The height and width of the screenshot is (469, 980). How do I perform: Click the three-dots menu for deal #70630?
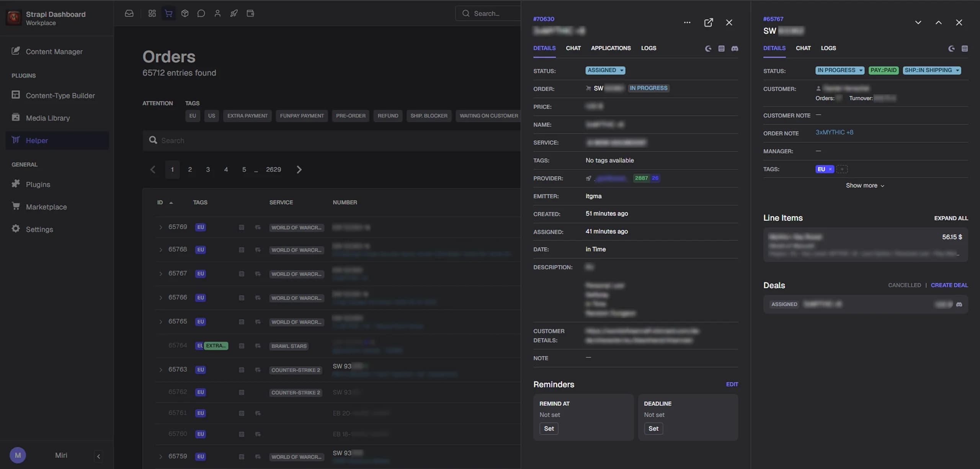pos(687,23)
